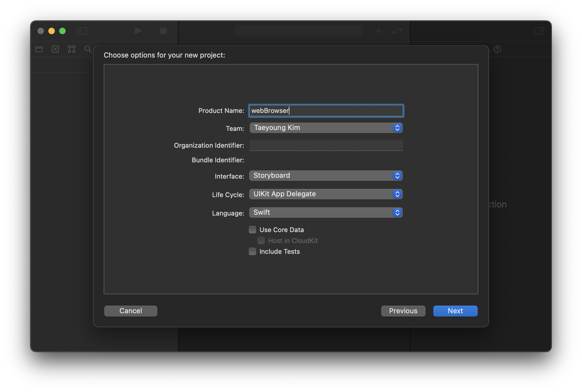Click the Product Name input field
Image resolution: width=582 pixels, height=392 pixels.
[326, 110]
